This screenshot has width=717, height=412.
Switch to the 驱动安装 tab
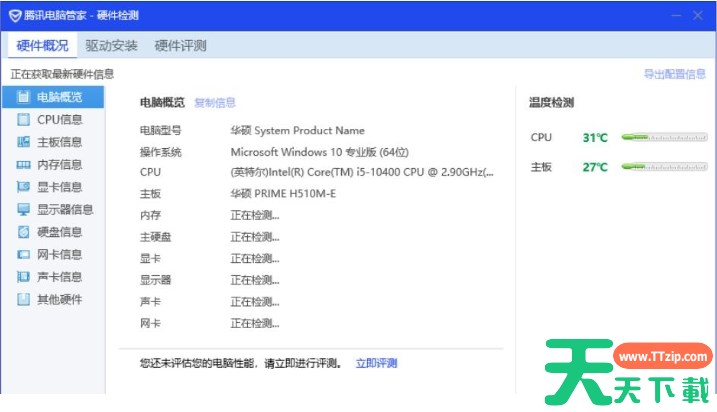point(111,46)
